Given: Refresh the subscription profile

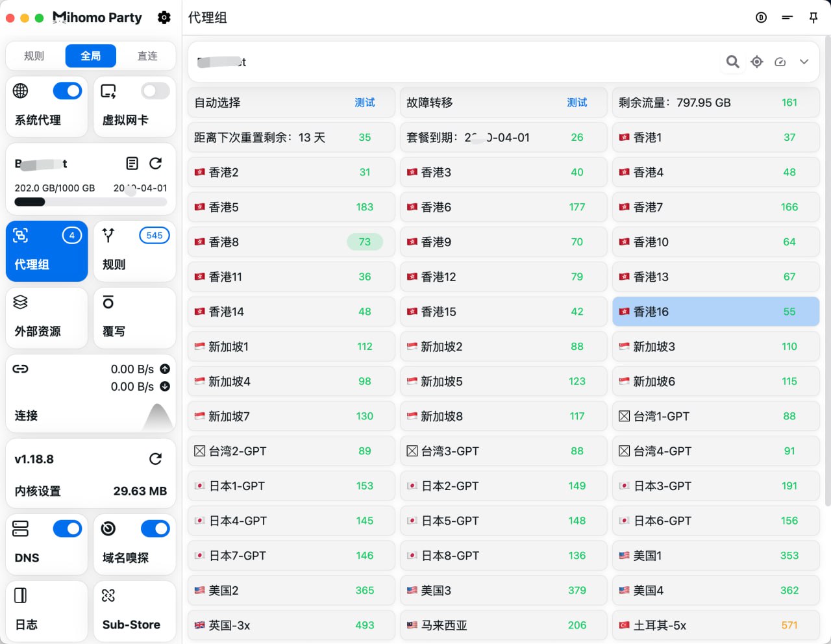Looking at the screenshot, I should tap(156, 163).
